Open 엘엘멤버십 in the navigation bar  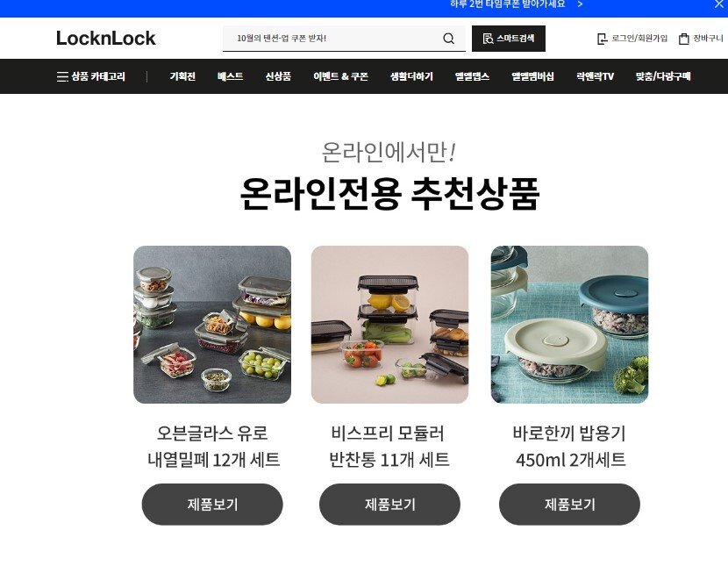tap(533, 76)
